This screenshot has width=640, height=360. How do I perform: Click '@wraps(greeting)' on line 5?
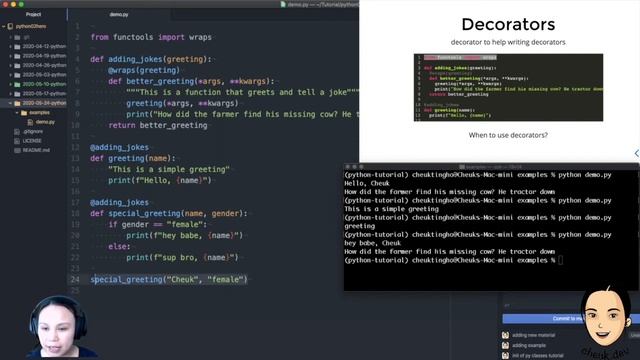coord(144,70)
